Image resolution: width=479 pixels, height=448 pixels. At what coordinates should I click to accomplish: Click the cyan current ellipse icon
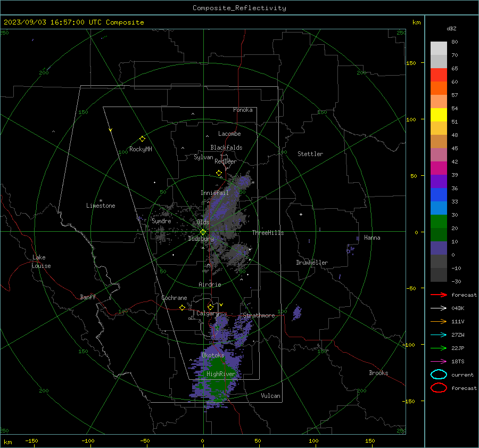tap(439, 374)
